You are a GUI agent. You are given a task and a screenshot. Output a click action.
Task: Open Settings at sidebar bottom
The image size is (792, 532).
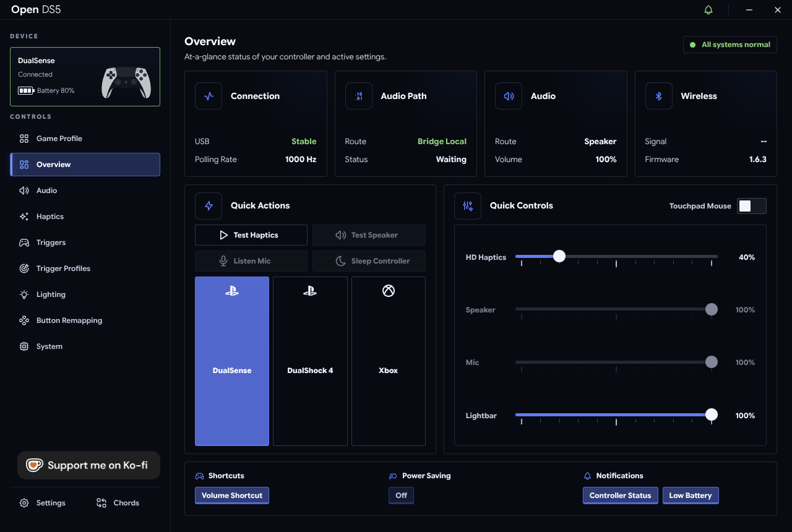[x=42, y=503]
